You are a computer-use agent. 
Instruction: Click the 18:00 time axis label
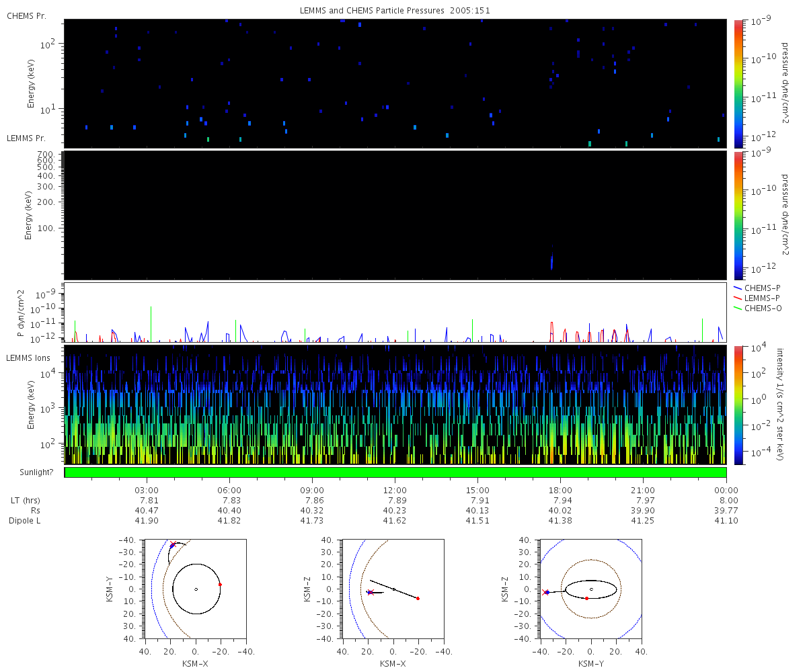(x=560, y=490)
